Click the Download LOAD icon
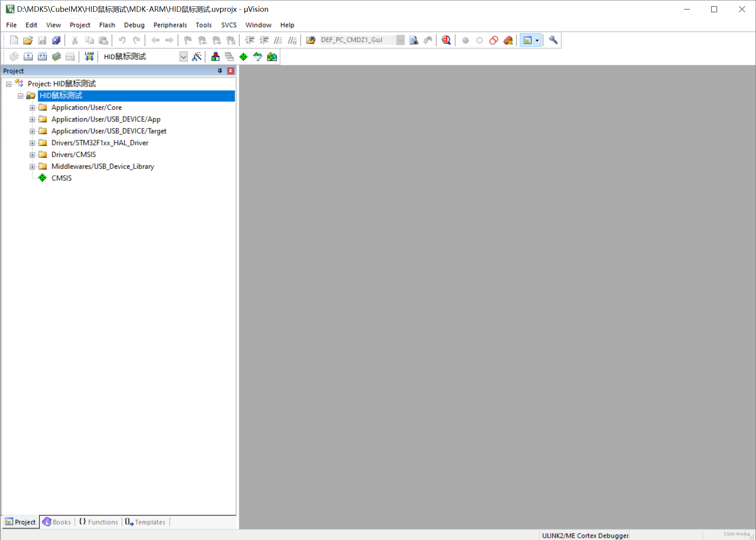The width and height of the screenshot is (756, 540). pos(89,57)
